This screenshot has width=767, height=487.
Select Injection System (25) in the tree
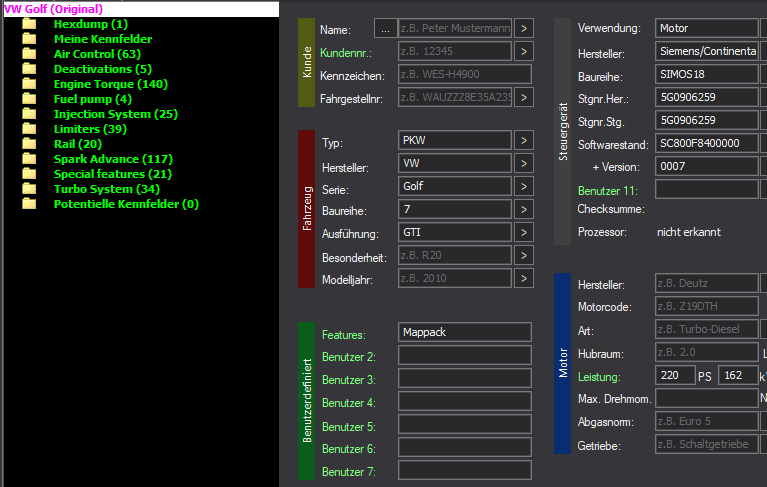(115, 114)
